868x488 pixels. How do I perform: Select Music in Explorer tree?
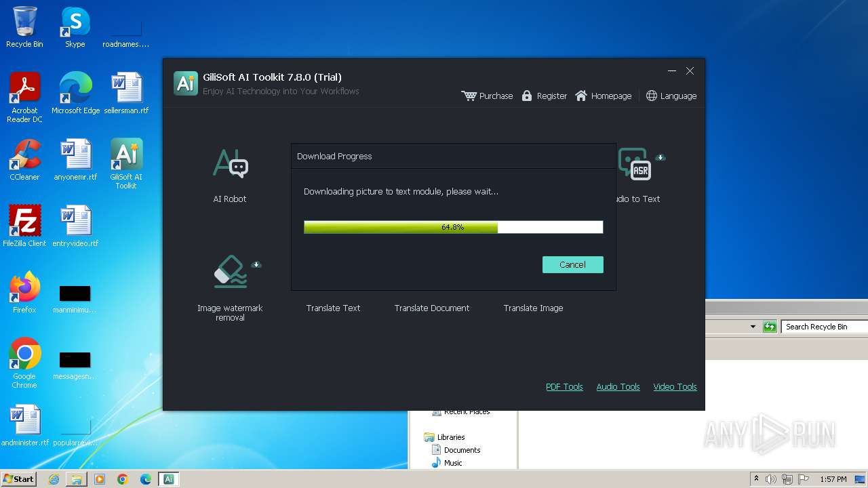click(x=447, y=463)
